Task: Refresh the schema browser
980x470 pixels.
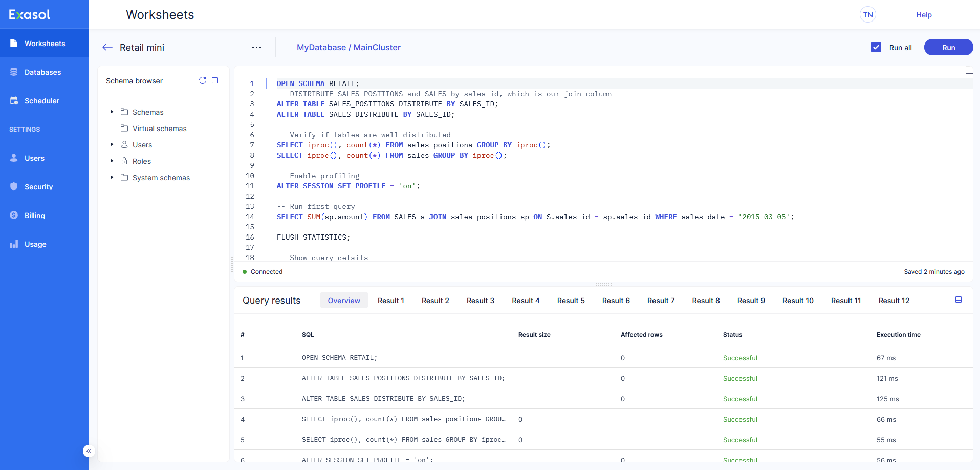Action: [203, 80]
